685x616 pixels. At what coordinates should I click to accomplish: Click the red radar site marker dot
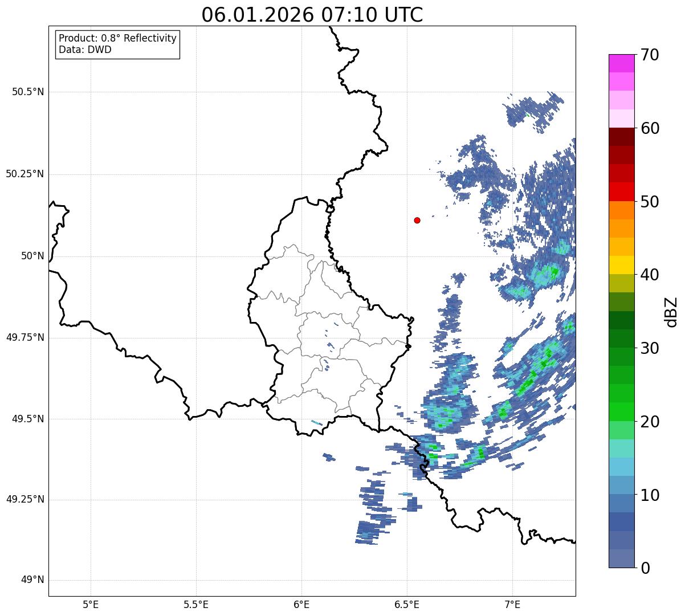[417, 220]
